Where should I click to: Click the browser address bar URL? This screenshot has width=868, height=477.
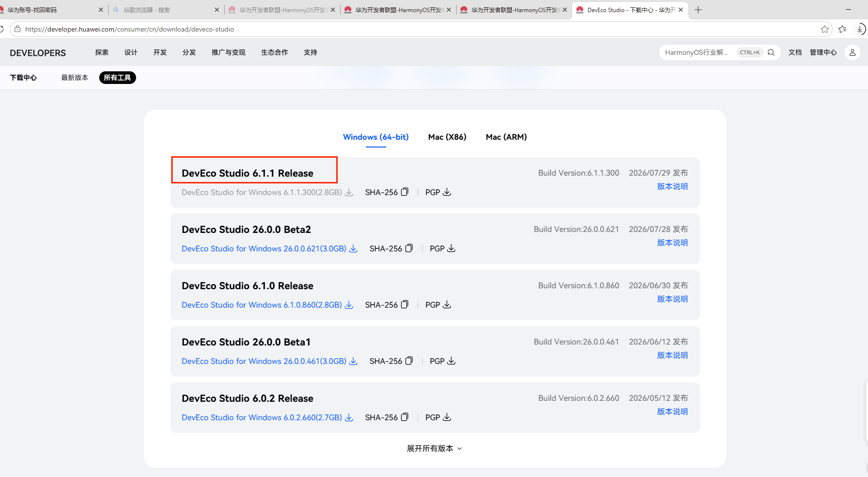tap(130, 29)
